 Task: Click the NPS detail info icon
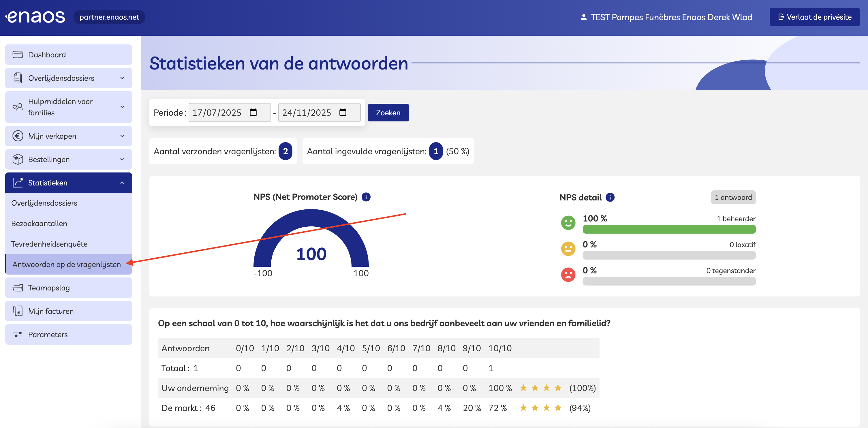point(610,197)
